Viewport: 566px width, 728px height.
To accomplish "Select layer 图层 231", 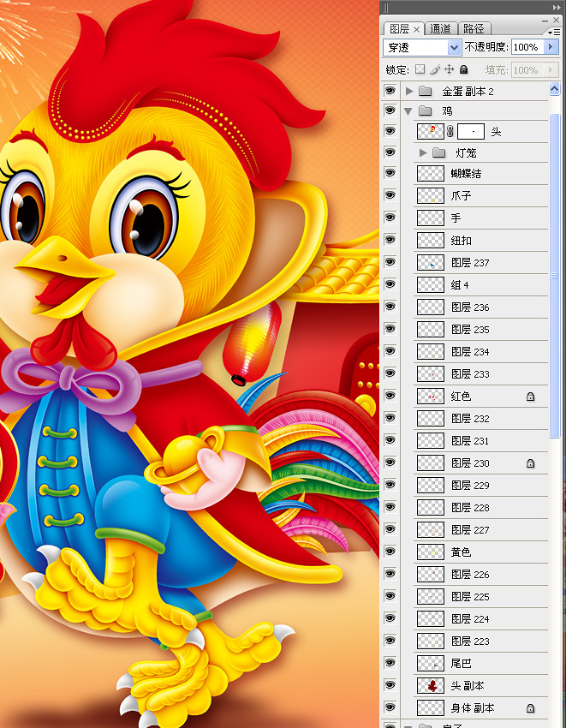I will pos(480,440).
